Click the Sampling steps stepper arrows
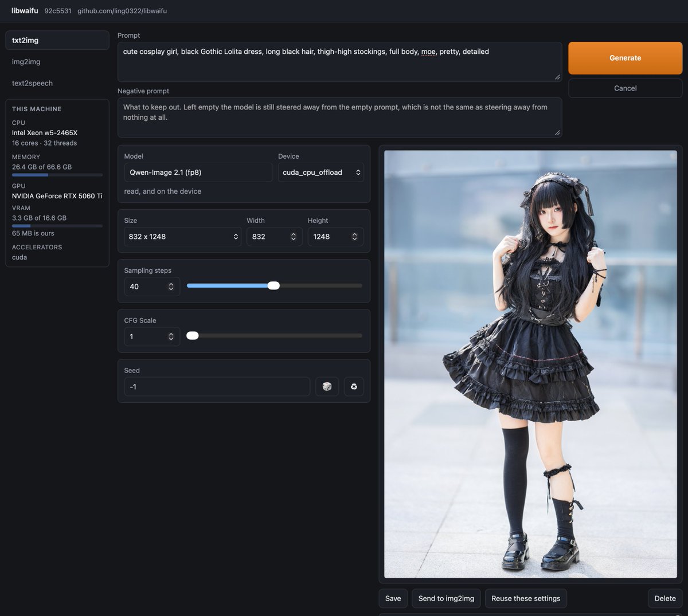 [x=171, y=287]
